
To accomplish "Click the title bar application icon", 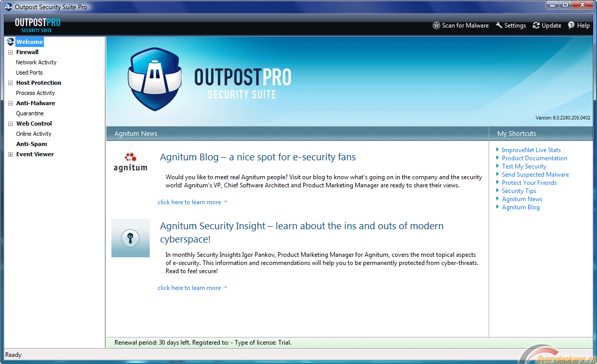I will [8, 7].
